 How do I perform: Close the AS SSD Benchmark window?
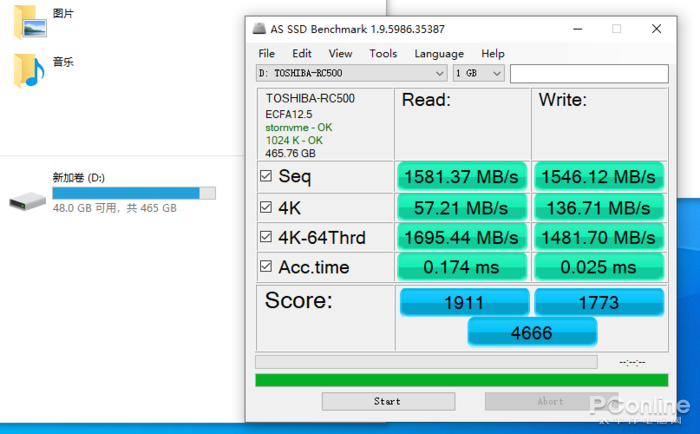click(x=656, y=29)
